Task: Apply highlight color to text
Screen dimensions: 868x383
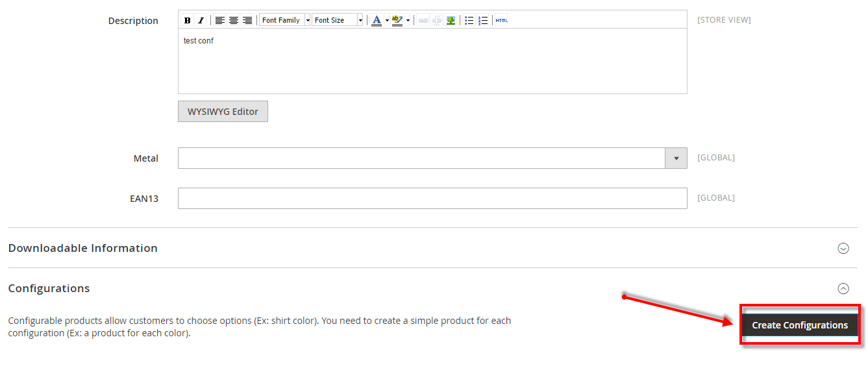Action: (397, 20)
